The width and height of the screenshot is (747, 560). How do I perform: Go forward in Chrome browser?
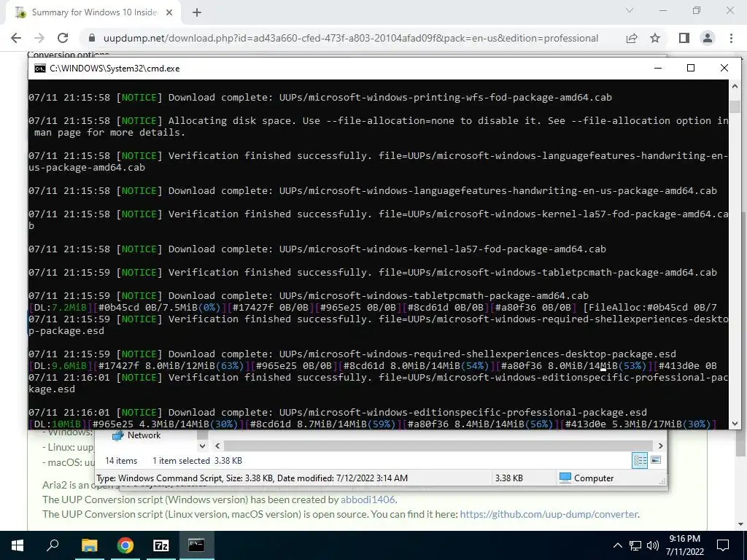39,38
